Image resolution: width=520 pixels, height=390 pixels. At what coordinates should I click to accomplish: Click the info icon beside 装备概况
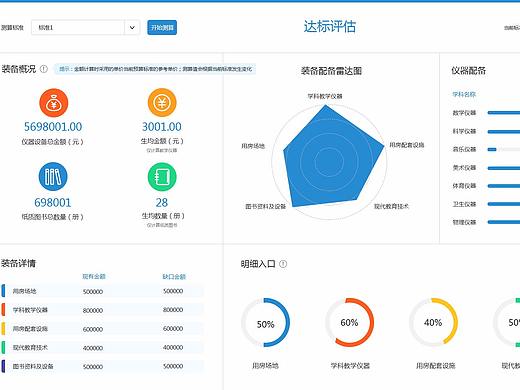click(44, 69)
